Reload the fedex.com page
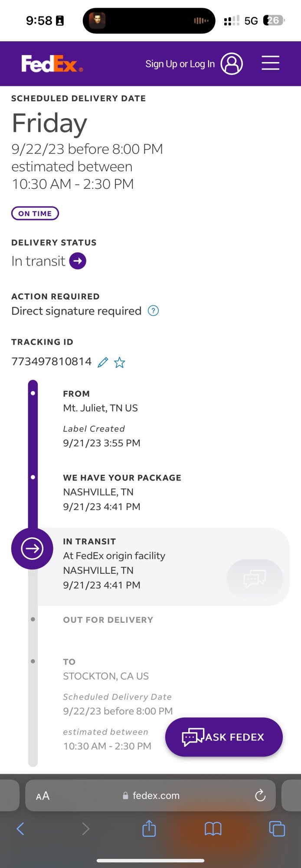The width and height of the screenshot is (301, 868). [260, 795]
